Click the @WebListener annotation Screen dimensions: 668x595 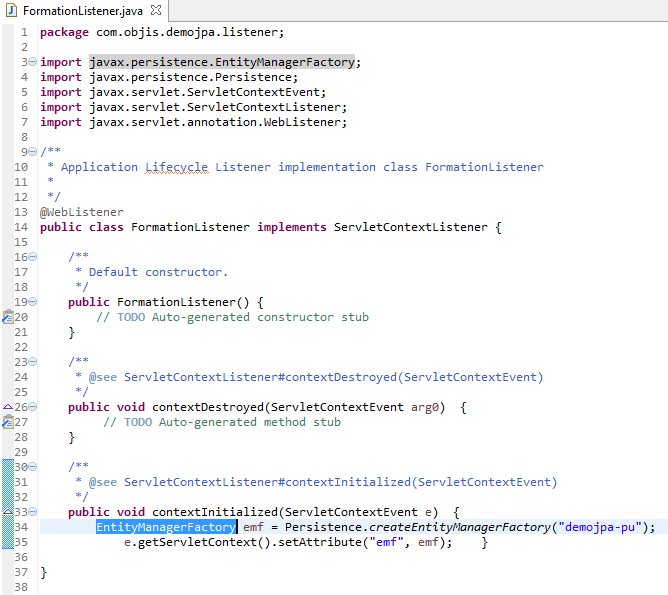pos(82,212)
